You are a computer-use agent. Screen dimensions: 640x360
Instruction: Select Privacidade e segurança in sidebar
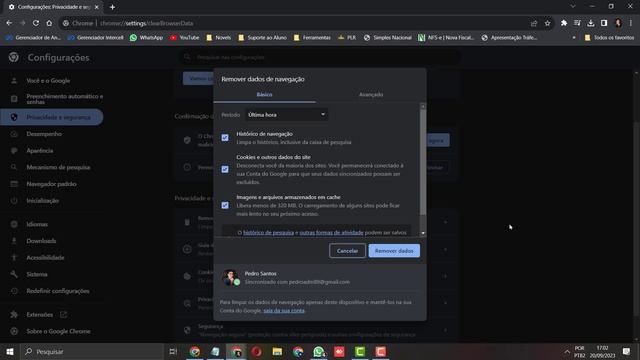tap(52, 117)
